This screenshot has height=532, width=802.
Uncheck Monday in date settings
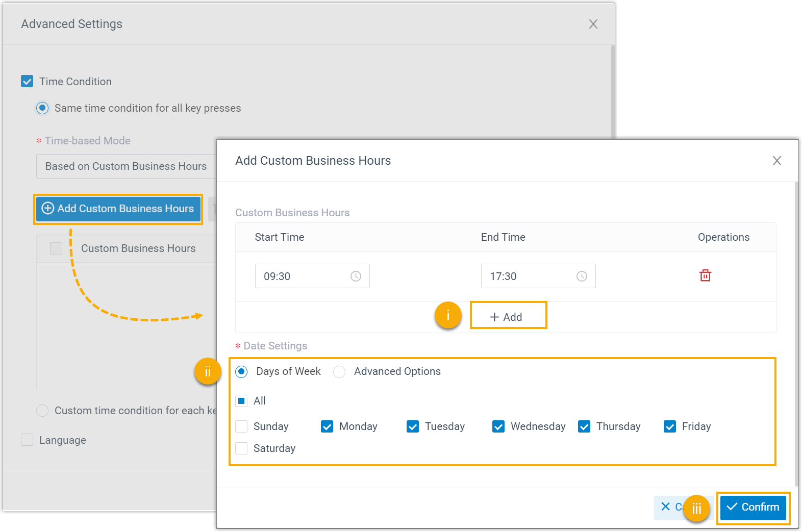(327, 426)
